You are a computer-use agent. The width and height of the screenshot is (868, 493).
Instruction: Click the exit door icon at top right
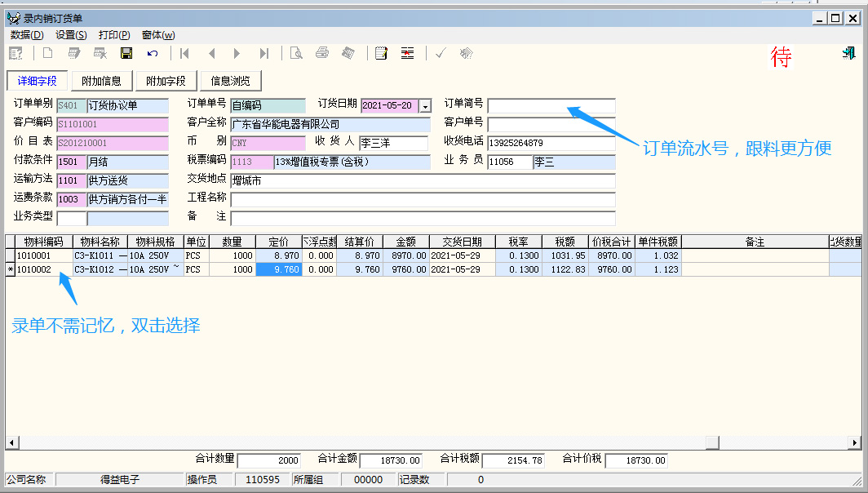848,54
